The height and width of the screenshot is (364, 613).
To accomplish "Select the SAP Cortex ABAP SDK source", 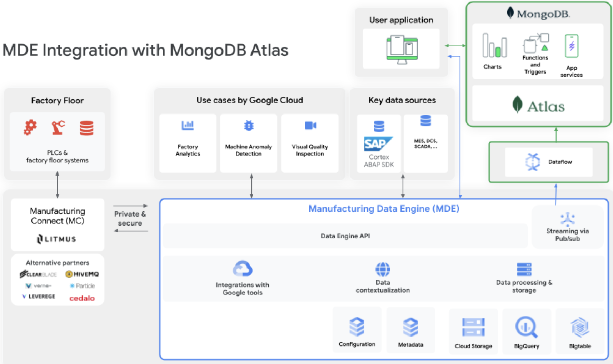I will click(x=378, y=143).
